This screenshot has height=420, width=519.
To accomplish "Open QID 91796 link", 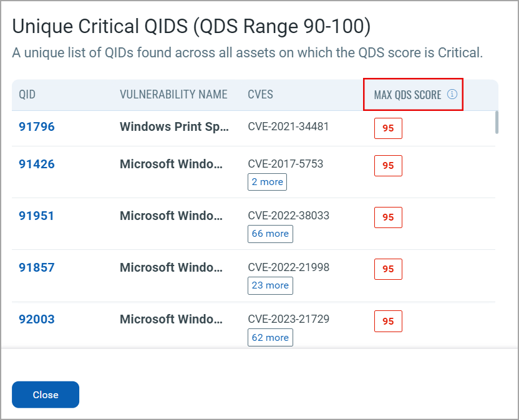I will pos(37,126).
